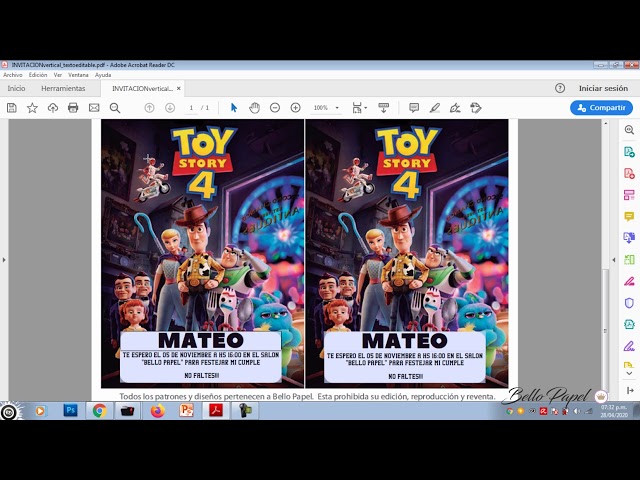Open the fit page options icon
This screenshot has width=640, height=480.
359,108
